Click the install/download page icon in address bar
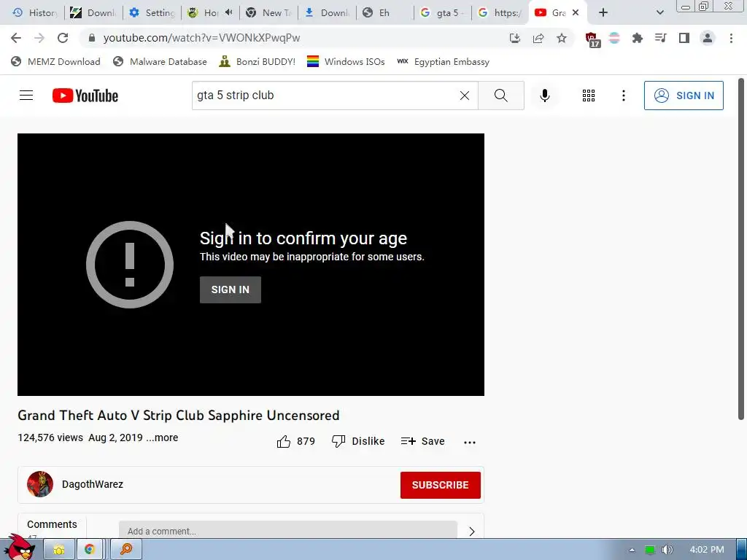This screenshot has width=747, height=560. pyautogui.click(x=515, y=38)
